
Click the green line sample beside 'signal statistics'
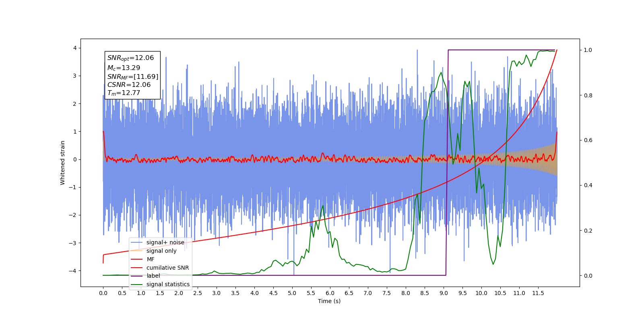tap(137, 285)
